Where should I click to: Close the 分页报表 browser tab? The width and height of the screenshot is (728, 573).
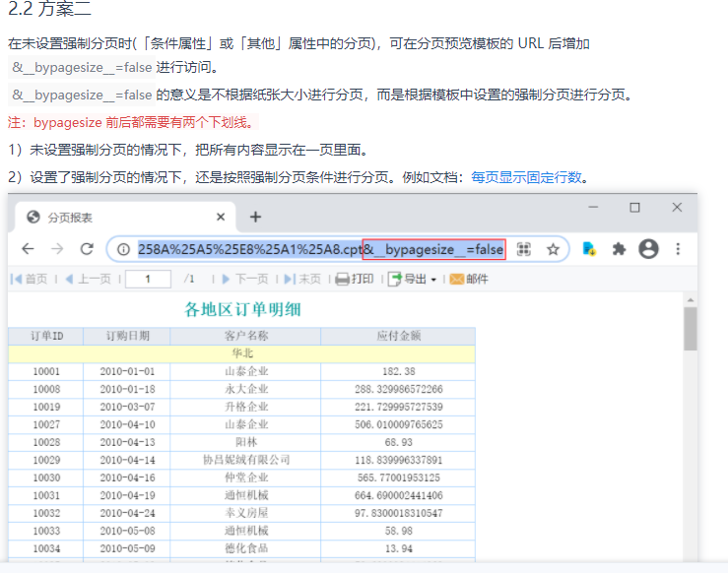pyautogui.click(x=221, y=217)
